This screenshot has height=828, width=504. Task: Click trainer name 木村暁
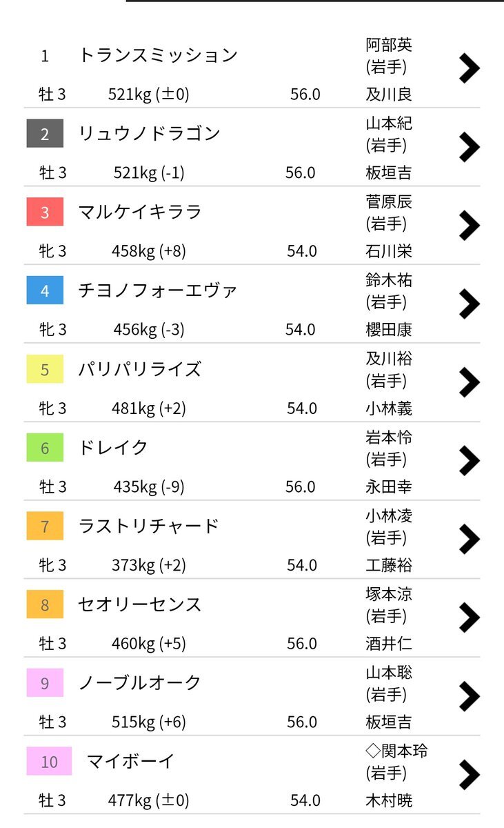389,800
